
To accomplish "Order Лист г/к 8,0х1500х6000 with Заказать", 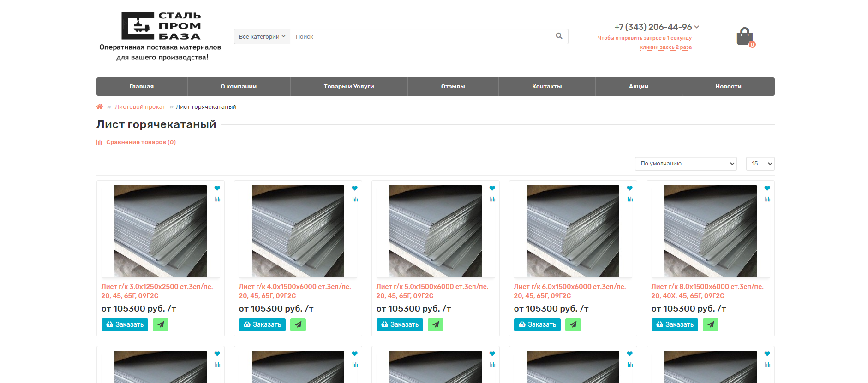I will click(675, 325).
